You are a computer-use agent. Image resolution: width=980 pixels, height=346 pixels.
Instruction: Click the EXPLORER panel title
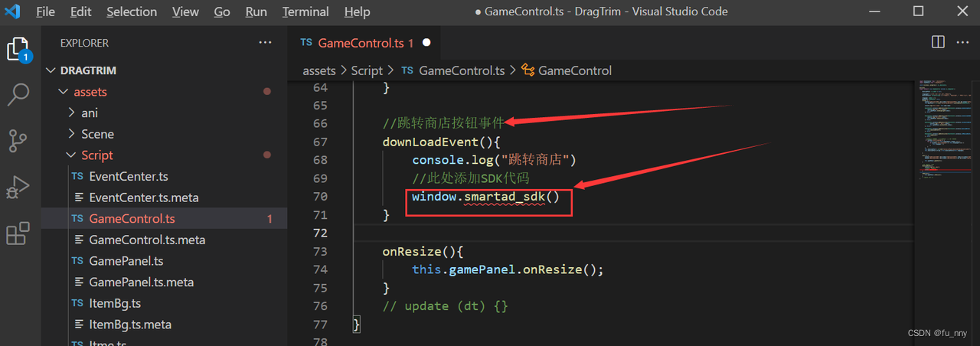click(x=84, y=43)
